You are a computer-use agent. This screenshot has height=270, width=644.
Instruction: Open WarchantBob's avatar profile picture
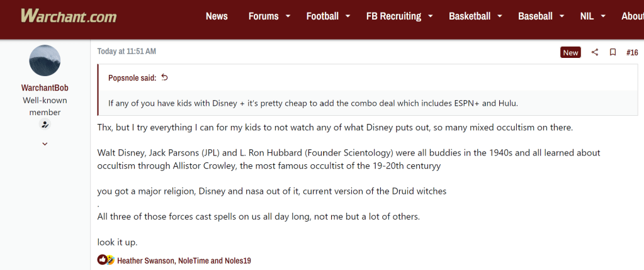click(x=45, y=60)
